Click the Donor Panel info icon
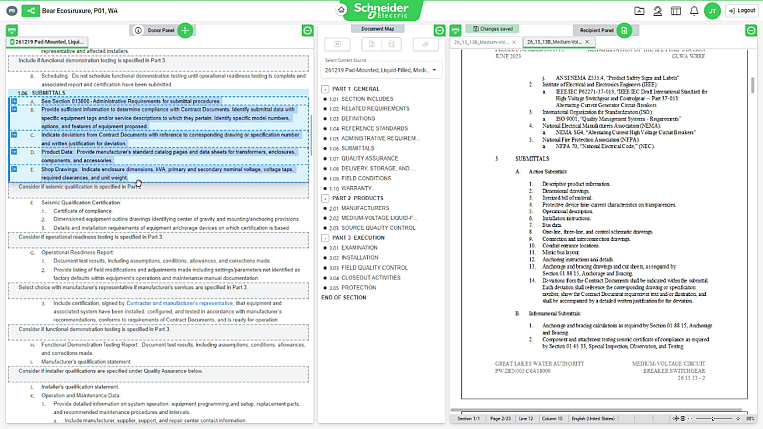The height and width of the screenshot is (429, 763). 138,30
